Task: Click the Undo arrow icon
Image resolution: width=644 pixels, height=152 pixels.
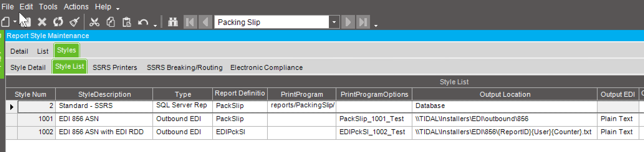Action: [x=143, y=22]
